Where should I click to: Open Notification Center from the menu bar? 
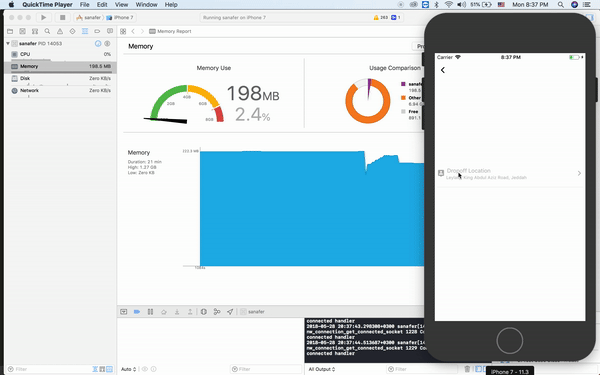pos(587,5)
